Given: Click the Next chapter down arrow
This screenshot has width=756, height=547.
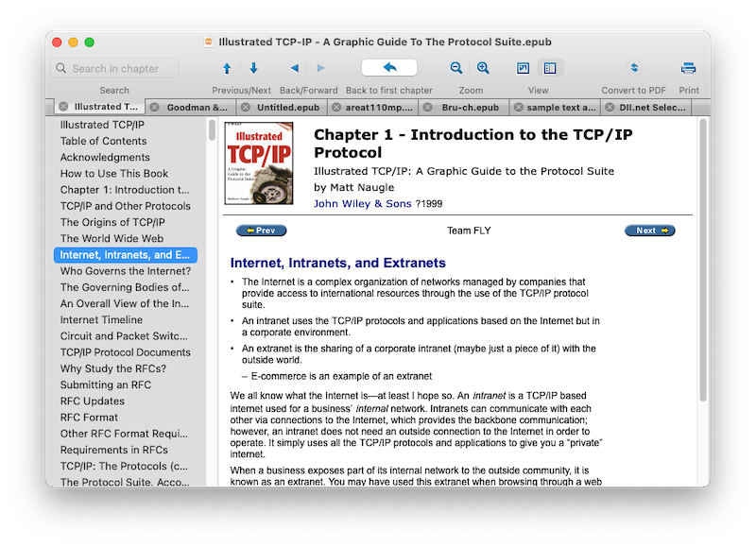Looking at the screenshot, I should click(253, 68).
